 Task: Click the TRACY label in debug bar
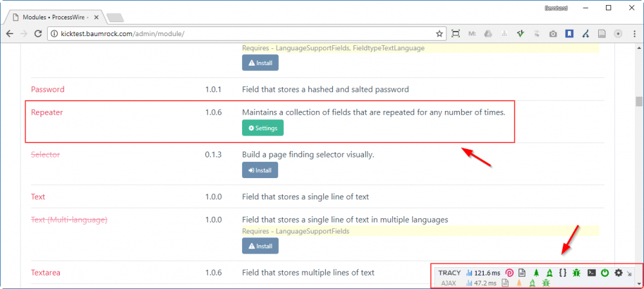point(450,273)
